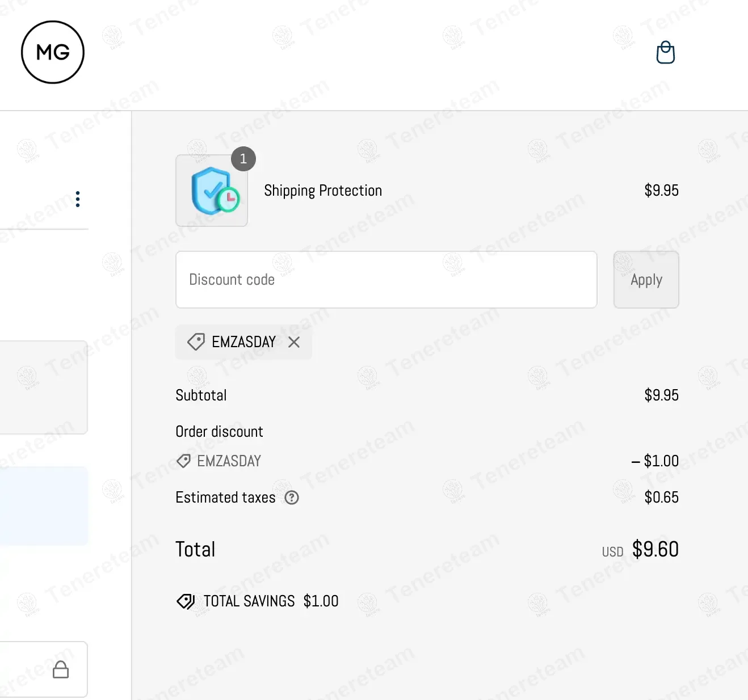This screenshot has width=748, height=700.
Task: Open the Estimated taxes help icon
Action: tap(292, 497)
